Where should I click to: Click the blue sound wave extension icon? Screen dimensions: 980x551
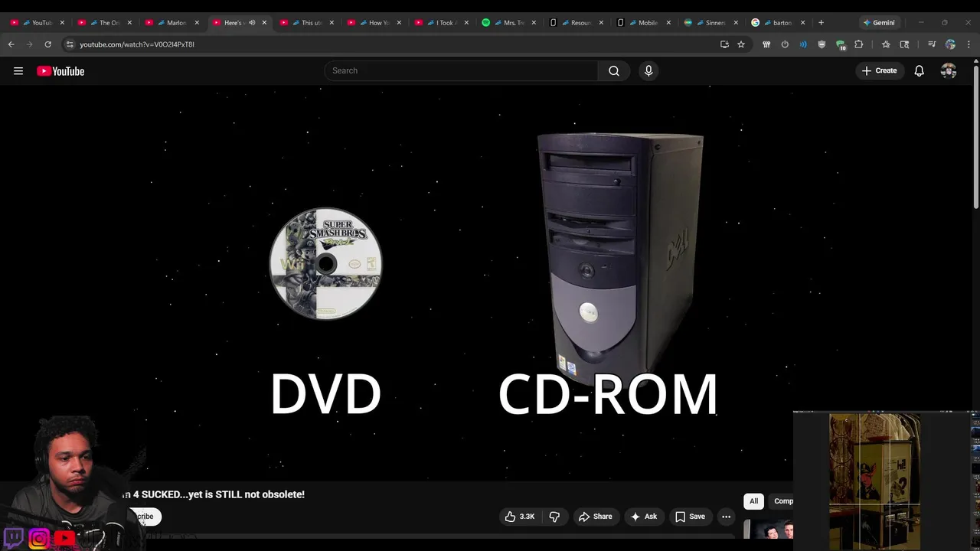coord(803,44)
